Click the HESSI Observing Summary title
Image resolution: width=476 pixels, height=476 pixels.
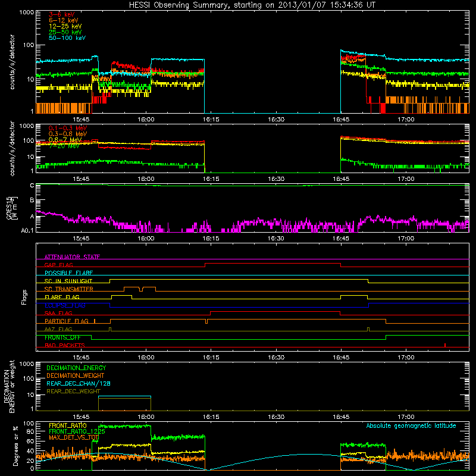(x=252, y=5)
